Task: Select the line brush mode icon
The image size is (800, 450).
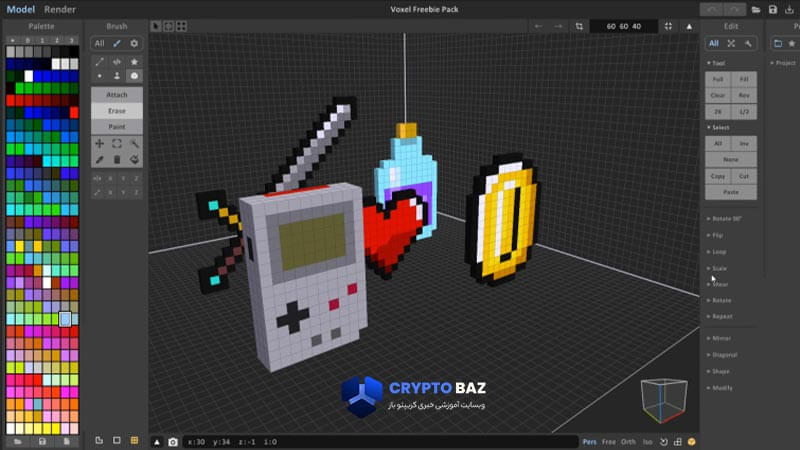Action: (x=99, y=62)
